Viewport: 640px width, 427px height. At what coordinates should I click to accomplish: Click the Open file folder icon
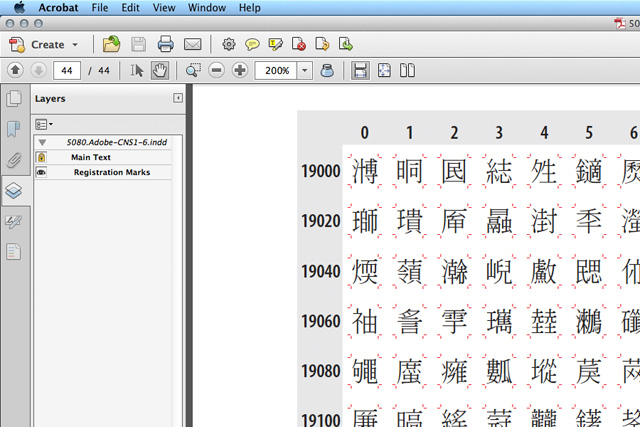coord(111,44)
